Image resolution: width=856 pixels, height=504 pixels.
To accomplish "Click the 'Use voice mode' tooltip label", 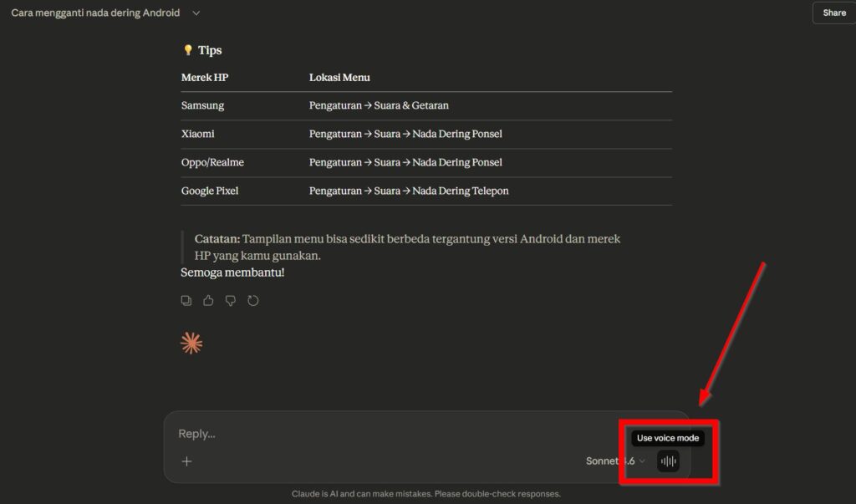I will 666,438.
